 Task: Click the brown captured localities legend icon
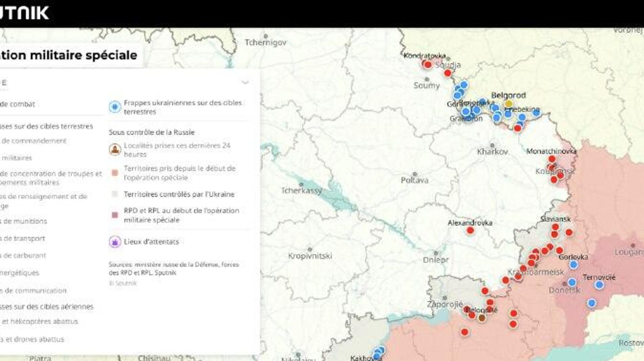(115, 150)
